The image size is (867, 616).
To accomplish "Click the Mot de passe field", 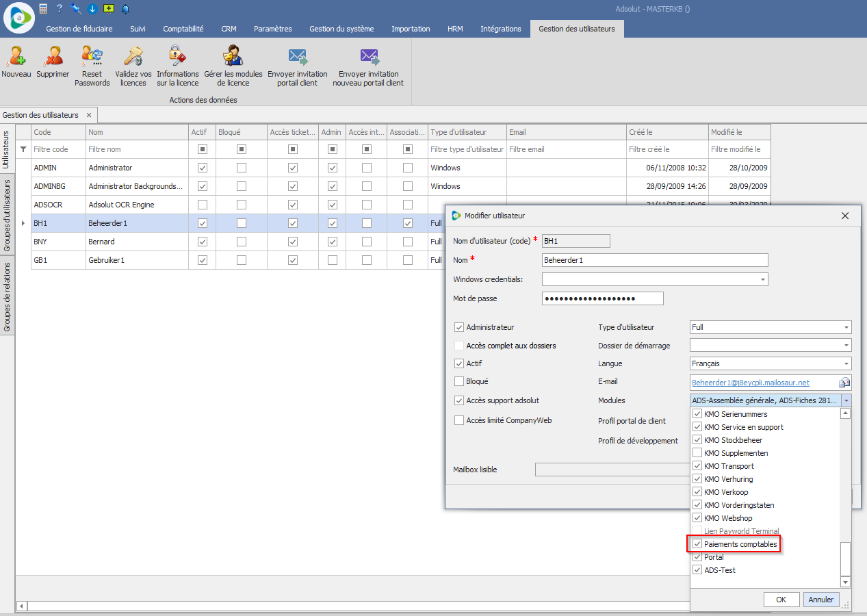I will tap(603, 298).
